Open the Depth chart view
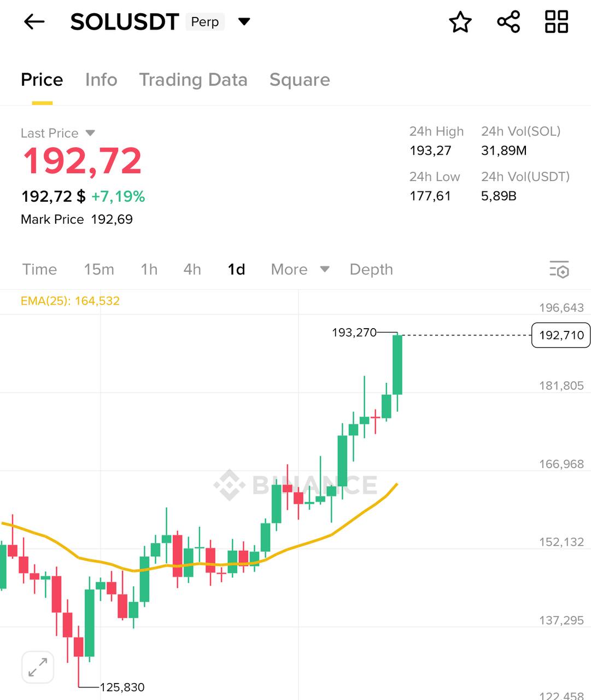 point(371,269)
